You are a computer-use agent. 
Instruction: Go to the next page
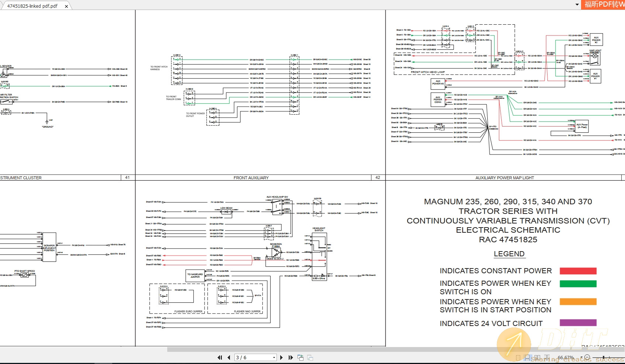tap(281, 357)
